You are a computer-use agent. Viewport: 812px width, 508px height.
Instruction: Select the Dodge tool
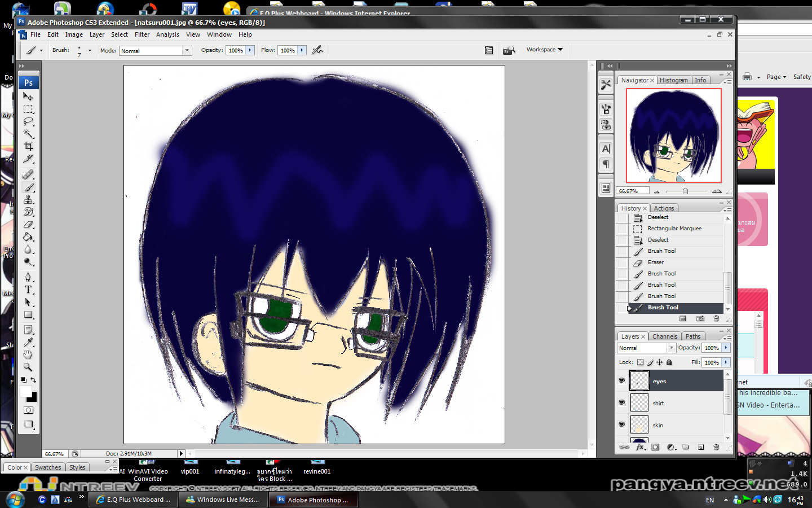click(28, 262)
